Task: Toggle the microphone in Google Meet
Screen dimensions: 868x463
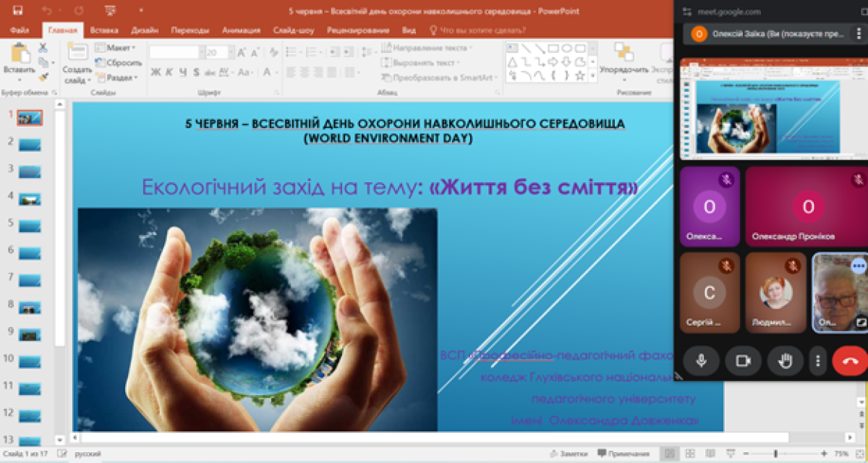Action: [700, 360]
